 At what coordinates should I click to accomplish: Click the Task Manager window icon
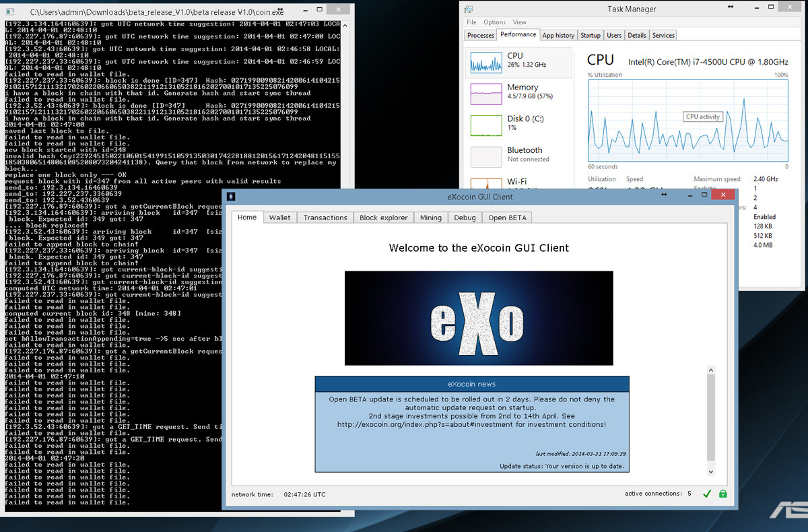point(469,9)
